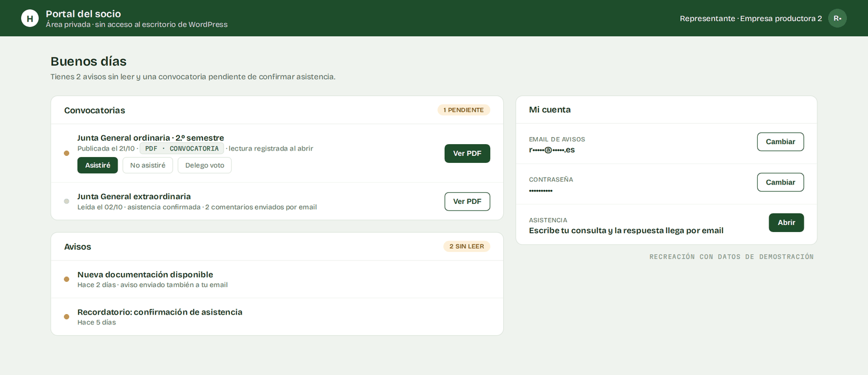Select Delego voto option

click(205, 165)
